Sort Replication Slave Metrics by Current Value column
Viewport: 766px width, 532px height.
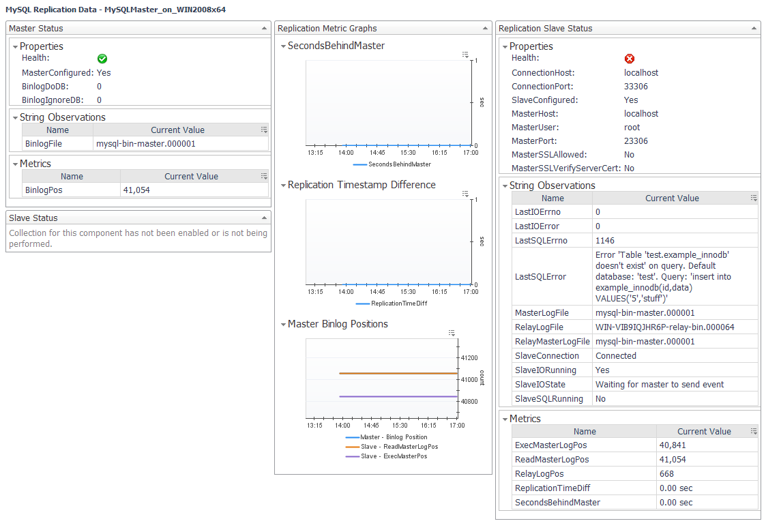[x=704, y=431]
